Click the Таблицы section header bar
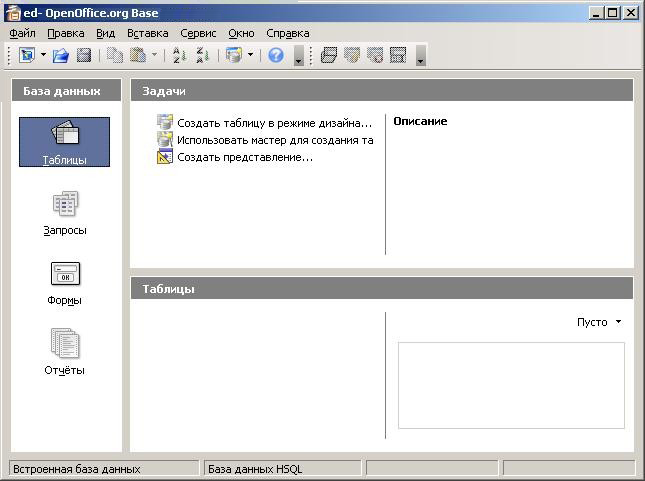Viewport: 645px width, 481px height. 382,288
